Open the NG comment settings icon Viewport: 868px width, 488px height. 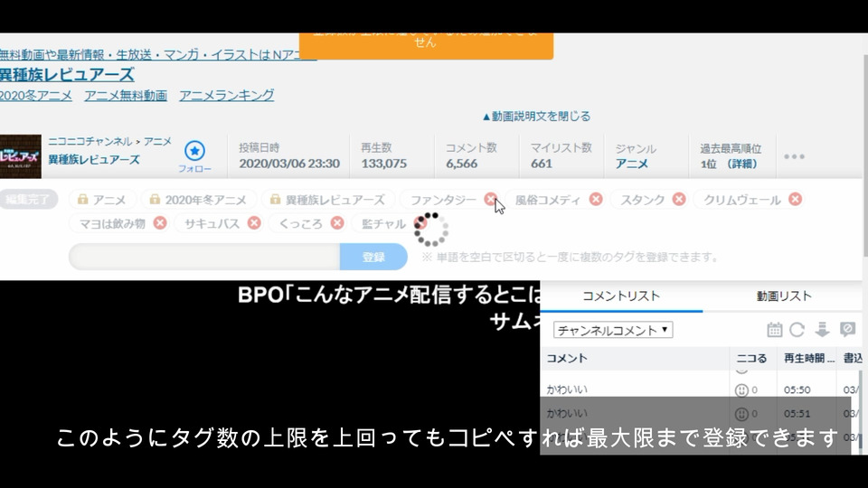coord(847,330)
